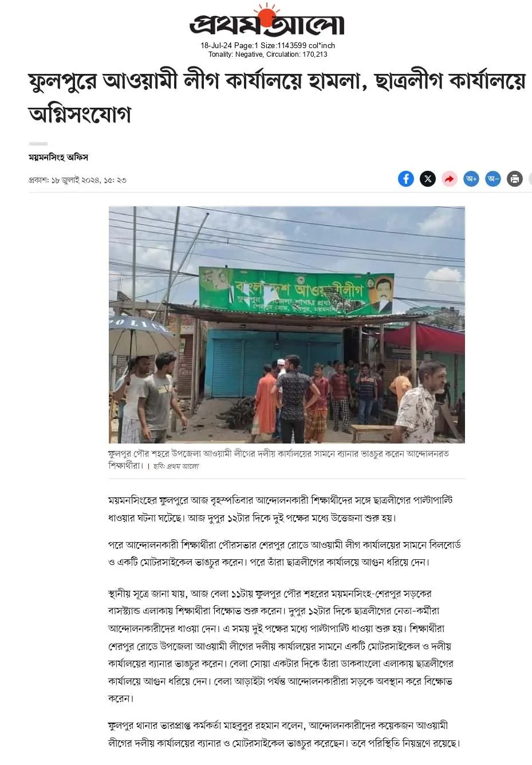Viewport: 532px width, 765px height.
Task: Increase font size with অ+ icon
Action: (x=471, y=179)
